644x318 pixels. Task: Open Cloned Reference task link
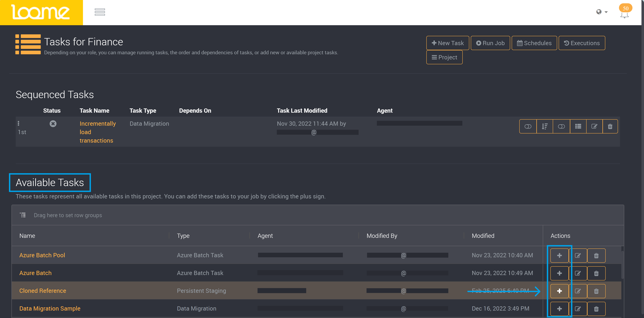[x=43, y=291]
